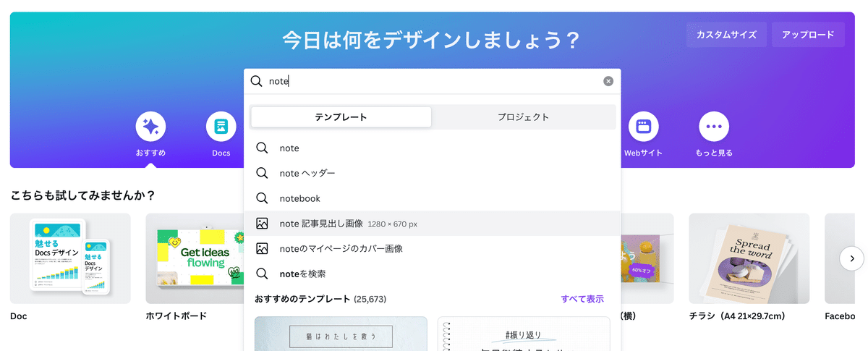Image resolution: width=868 pixels, height=351 pixels.
Task: Click the カスタムサイズ button
Action: 726,35
